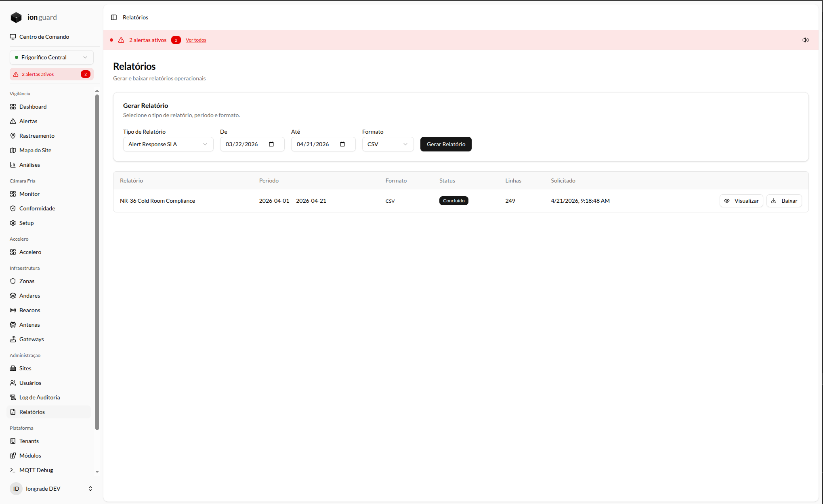Image resolution: width=823 pixels, height=504 pixels.
Task: Open Tenants building icon
Action: click(x=13, y=441)
